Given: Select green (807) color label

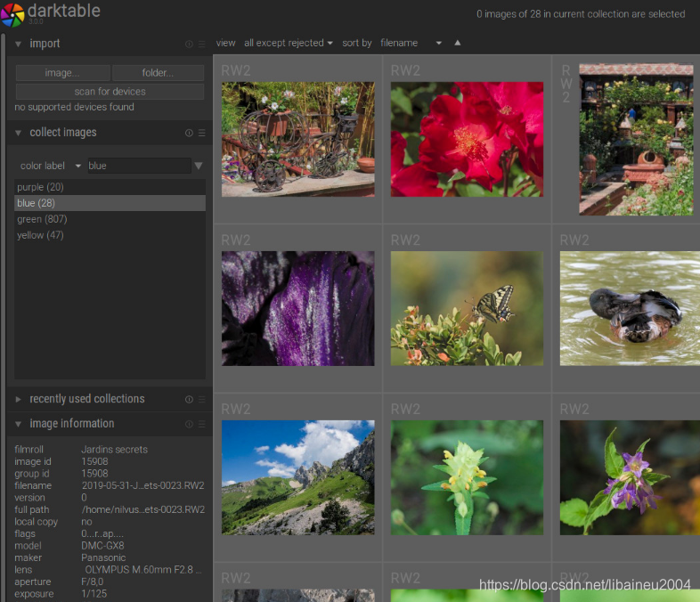Looking at the screenshot, I should point(110,219).
